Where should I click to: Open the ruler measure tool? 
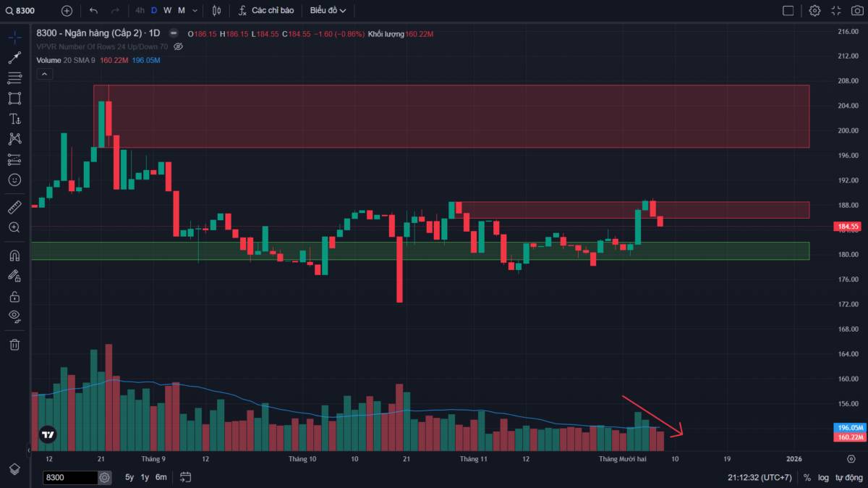(x=14, y=208)
